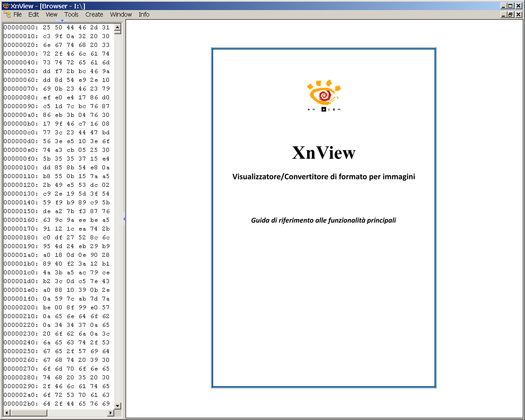Minimize the XnView main window

pos(504,6)
